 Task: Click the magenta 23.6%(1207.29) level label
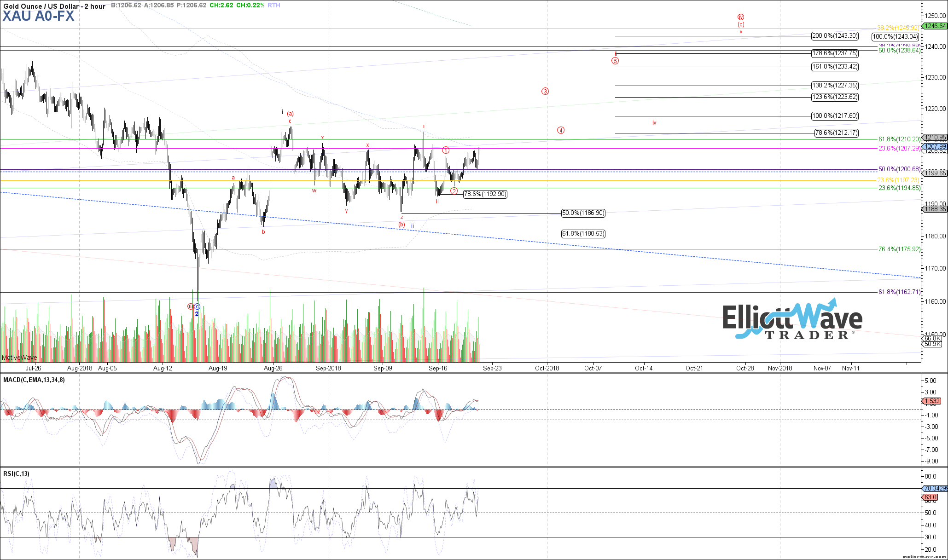tap(899, 148)
